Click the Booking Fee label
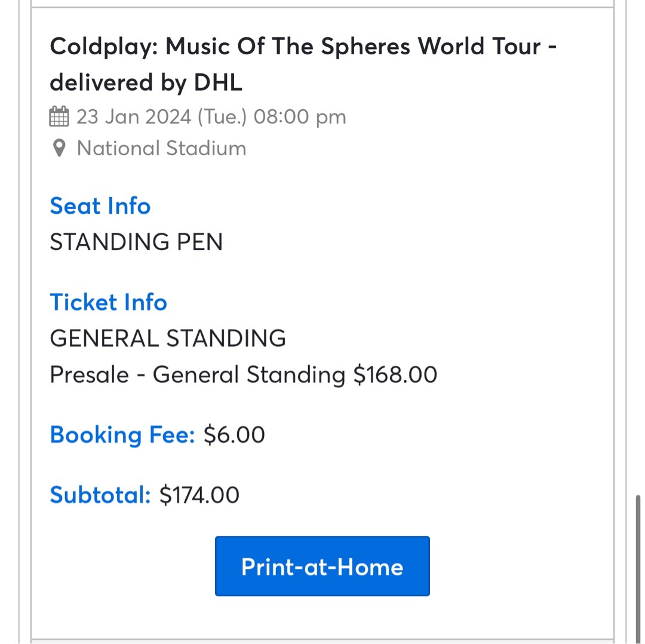This screenshot has height=644, width=645. pos(122,435)
